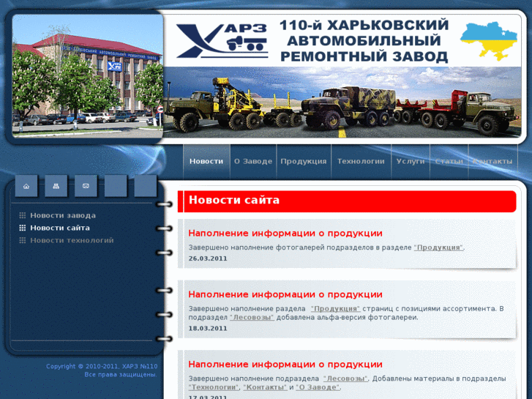The image size is (532, 399).
Task: Follow "Контакты" link in third news item
Action: tap(265, 387)
